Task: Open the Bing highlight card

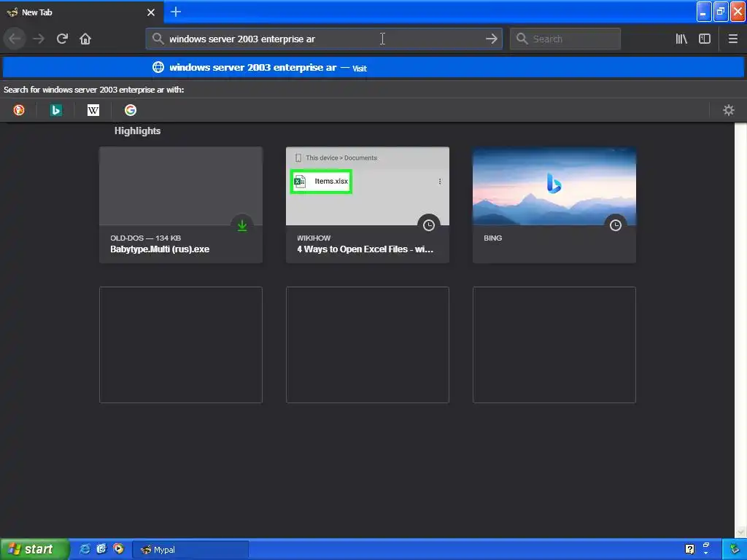Action: [554, 205]
